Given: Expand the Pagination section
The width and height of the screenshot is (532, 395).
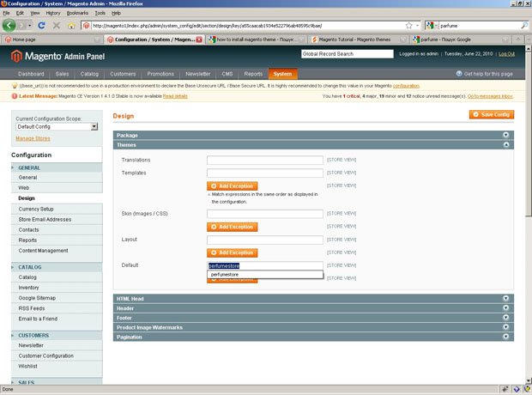Looking at the screenshot, I should 313,337.
